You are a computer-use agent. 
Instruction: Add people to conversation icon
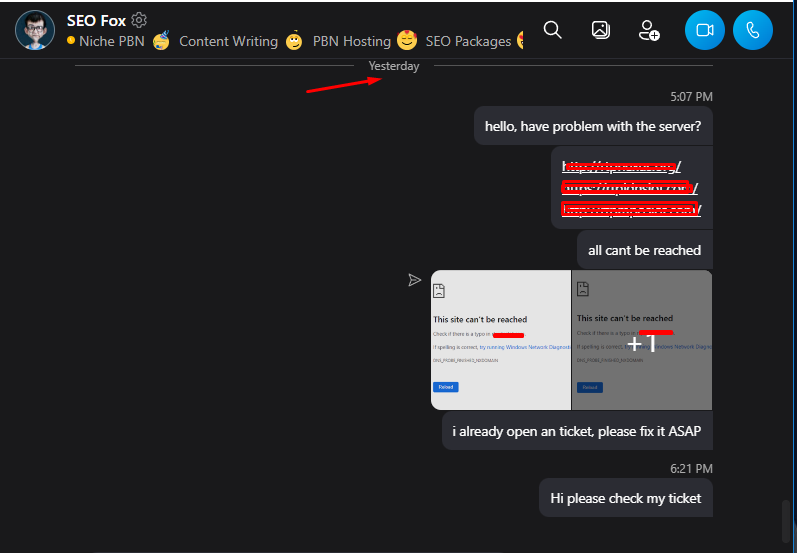[x=649, y=30]
